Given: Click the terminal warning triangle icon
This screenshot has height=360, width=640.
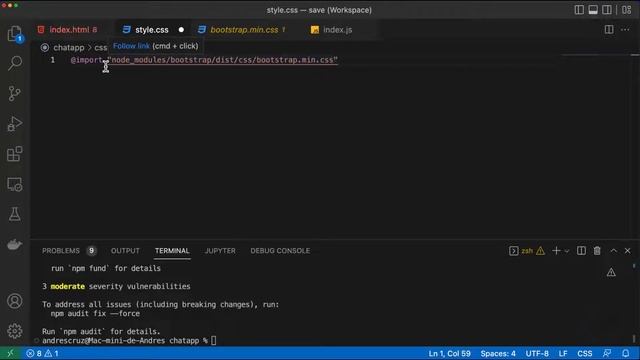Looking at the screenshot, I should (611, 272).
